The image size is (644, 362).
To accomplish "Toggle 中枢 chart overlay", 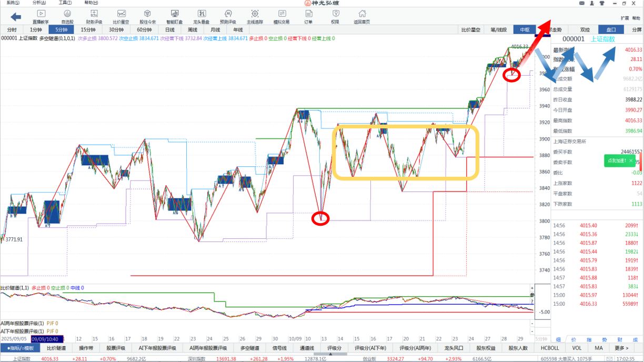I will click(525, 30).
